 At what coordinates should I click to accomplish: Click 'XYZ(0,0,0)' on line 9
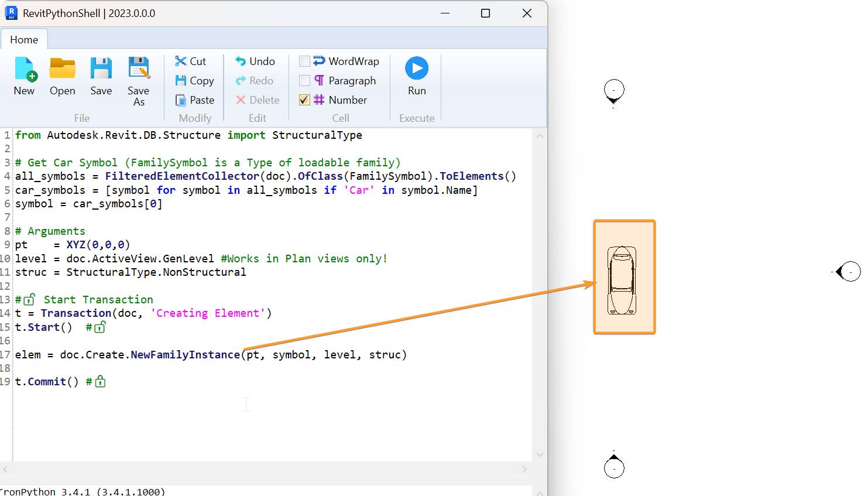point(98,245)
